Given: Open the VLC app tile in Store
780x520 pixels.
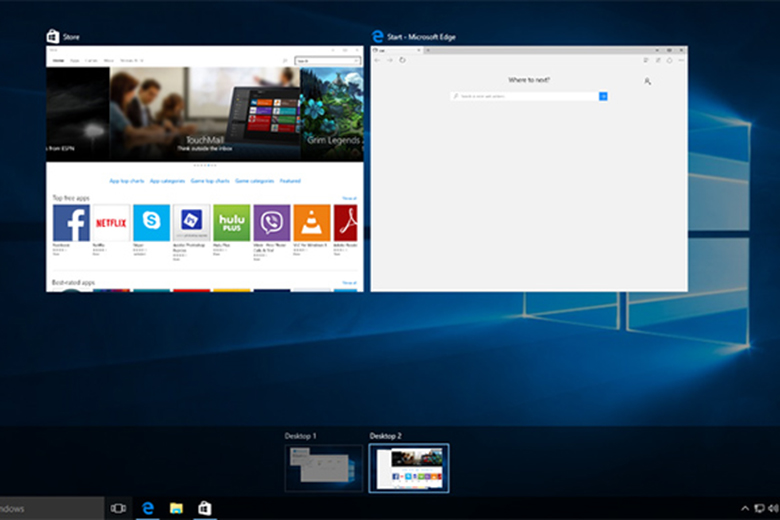Looking at the screenshot, I should pos(312,223).
